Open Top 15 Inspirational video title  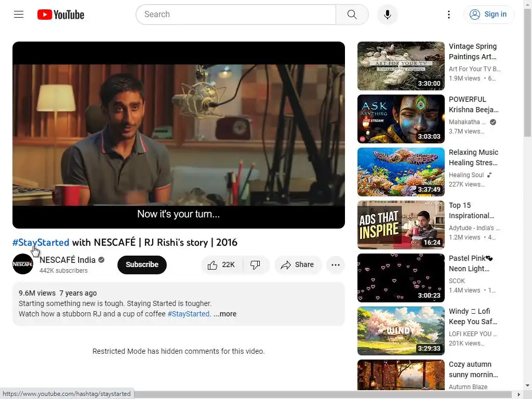(472, 210)
